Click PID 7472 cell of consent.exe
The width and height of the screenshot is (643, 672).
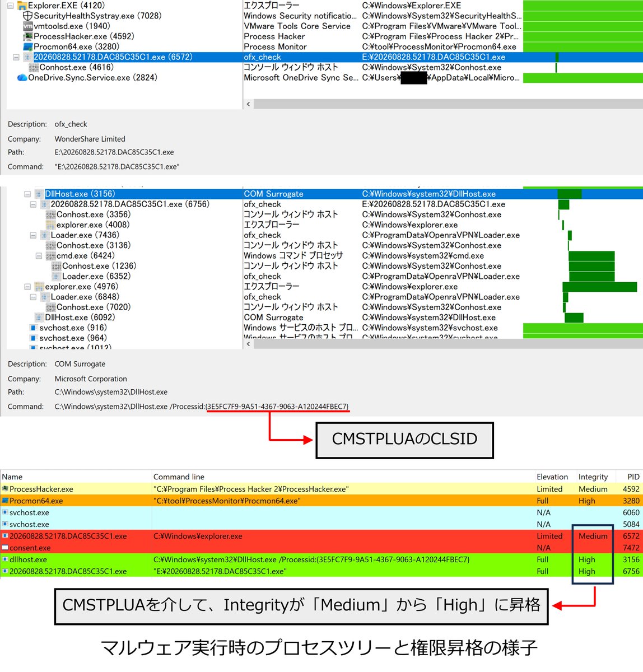(631, 548)
